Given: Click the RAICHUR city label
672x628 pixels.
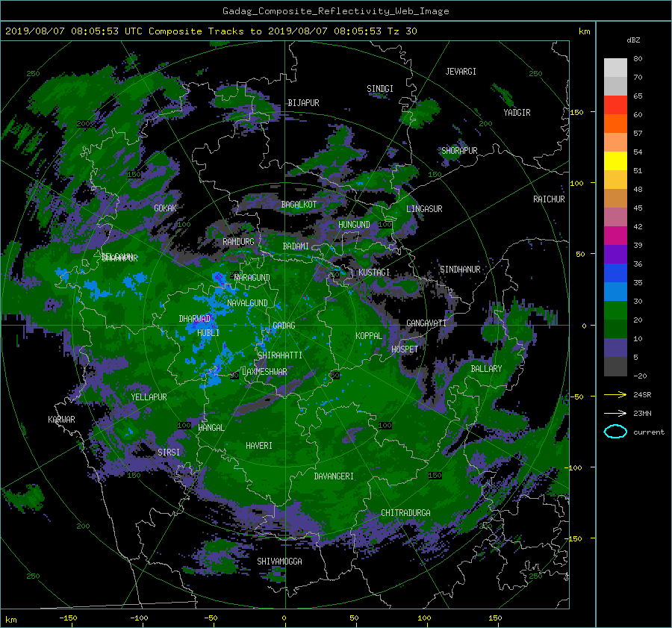Looking at the screenshot, I should [549, 199].
